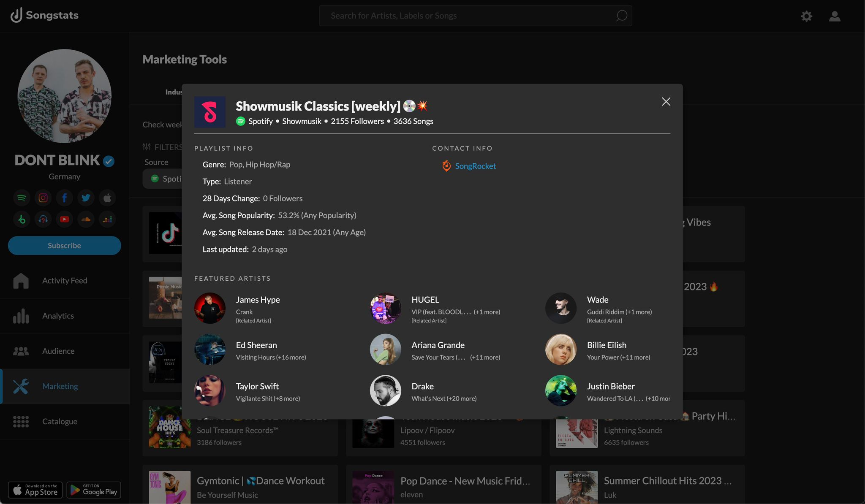
Task: Open DONT BLINK Twitter icon
Action: point(86,198)
